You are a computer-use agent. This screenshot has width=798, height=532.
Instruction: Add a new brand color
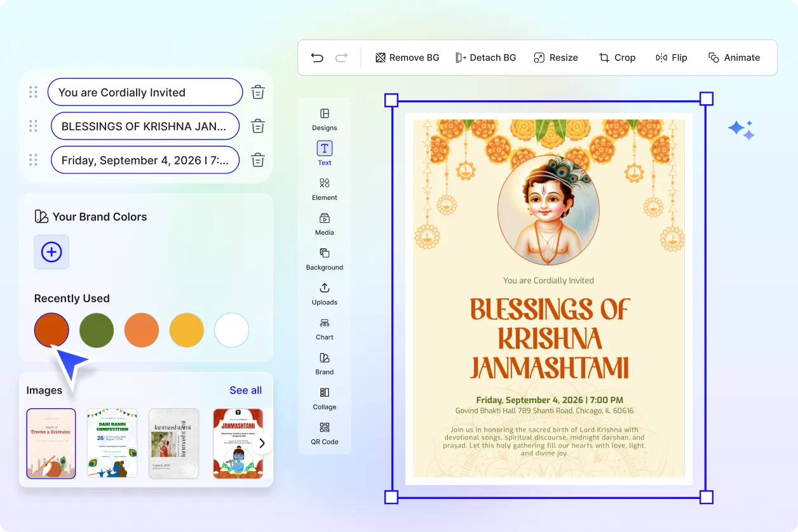pyautogui.click(x=51, y=252)
